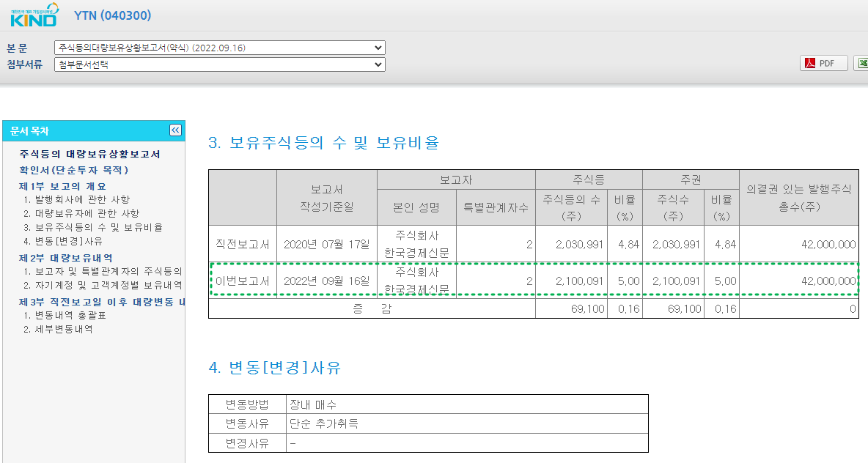Select 1. 발행회사에 관한 사항

76,199
